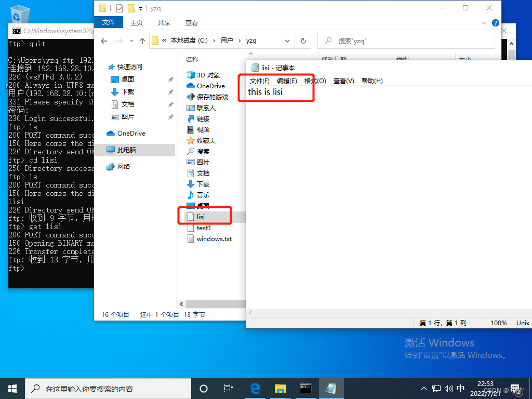Screen dimensions: 532x399
Task: Click the 100% zoom level in Notepad status bar
Action: pos(498,323)
